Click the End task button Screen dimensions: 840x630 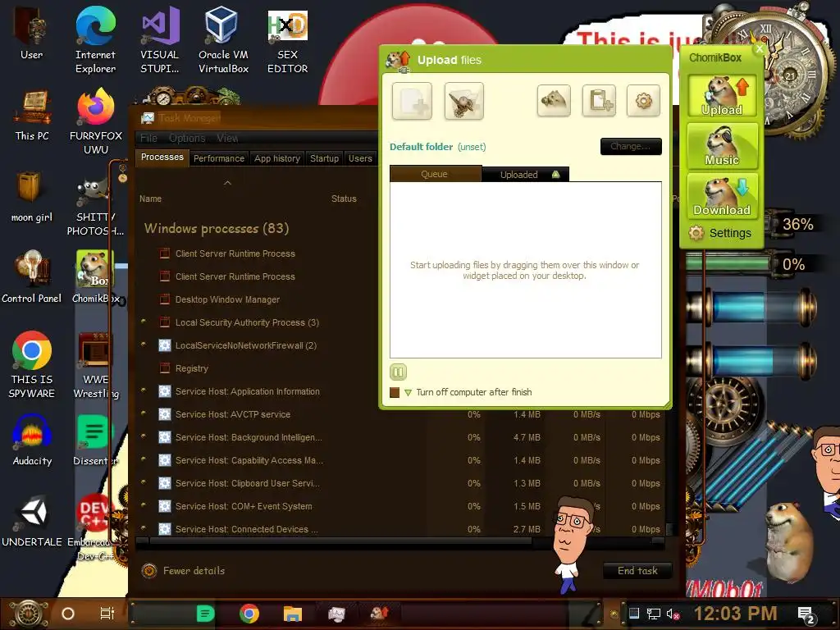tap(637, 571)
